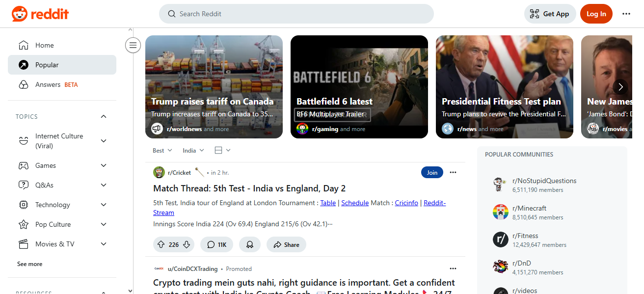Open the Trump raises tariff on Canada card
644x294 pixels.
click(214, 87)
